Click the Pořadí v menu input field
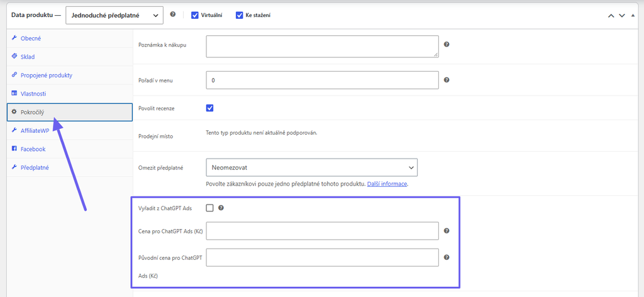Viewport: 644px width, 297px height. click(323, 80)
